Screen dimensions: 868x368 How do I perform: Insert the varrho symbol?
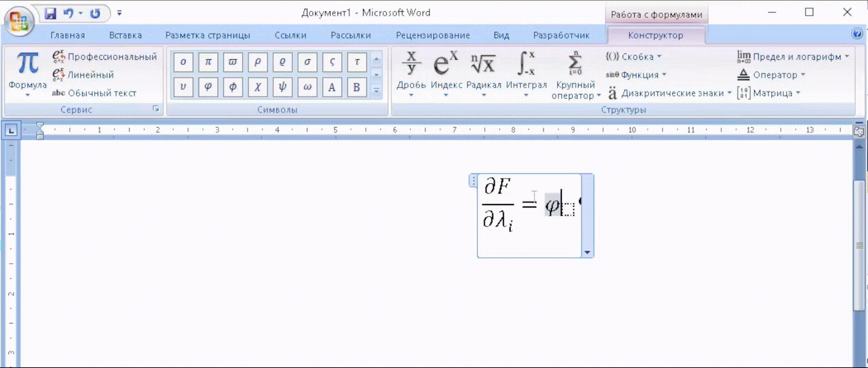coord(283,63)
